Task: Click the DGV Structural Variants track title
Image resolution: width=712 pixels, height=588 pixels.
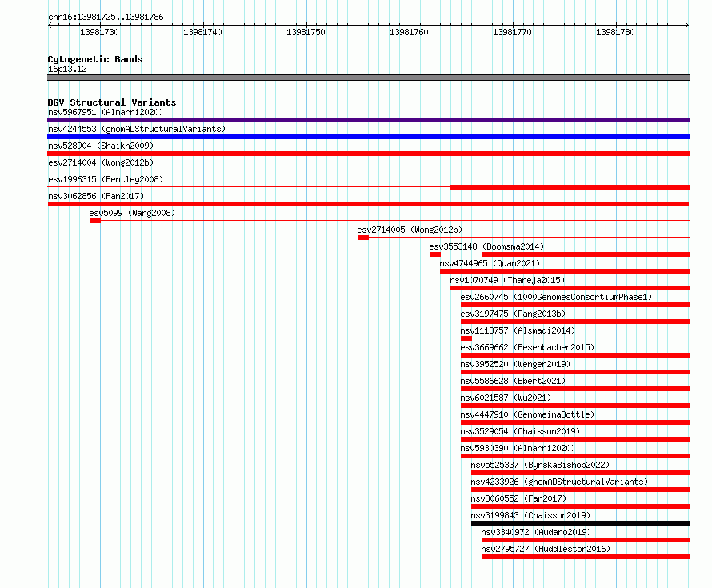Action: (112, 102)
